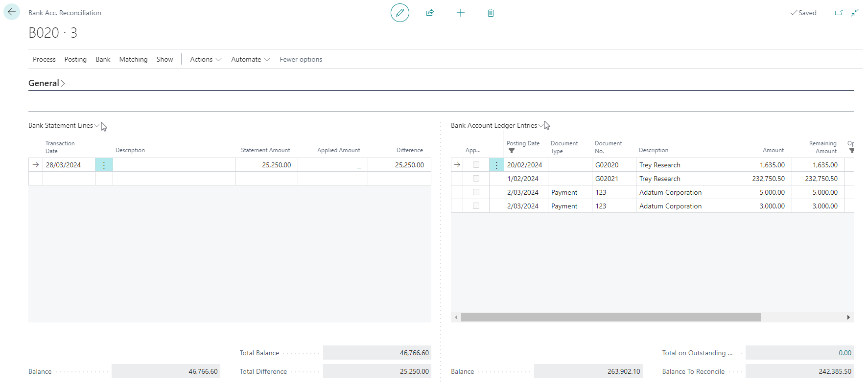Click the ledger horizontal scrollbar thumb
Viewport: 868px width, 388px height.
click(x=610, y=318)
